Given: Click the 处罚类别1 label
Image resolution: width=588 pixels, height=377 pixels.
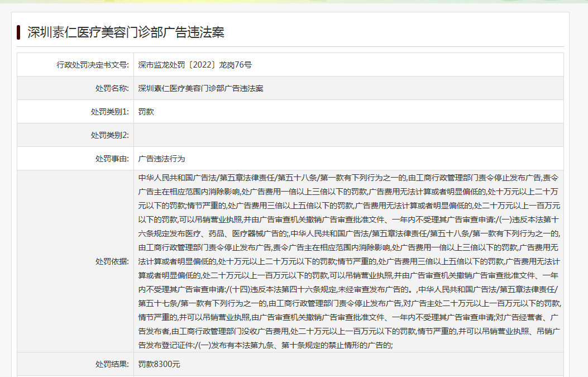Looking at the screenshot, I should point(110,112).
